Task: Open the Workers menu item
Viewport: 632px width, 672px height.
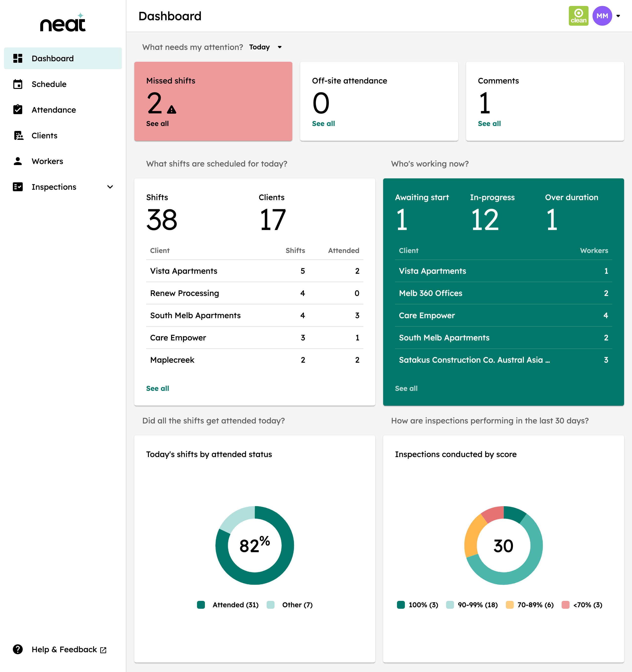Action: 47,161
